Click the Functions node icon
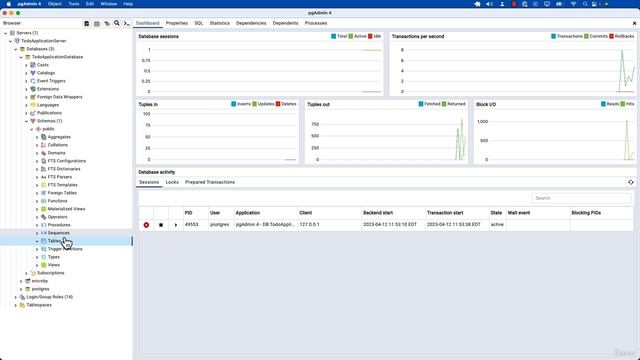The height and width of the screenshot is (360, 640). tap(44, 201)
